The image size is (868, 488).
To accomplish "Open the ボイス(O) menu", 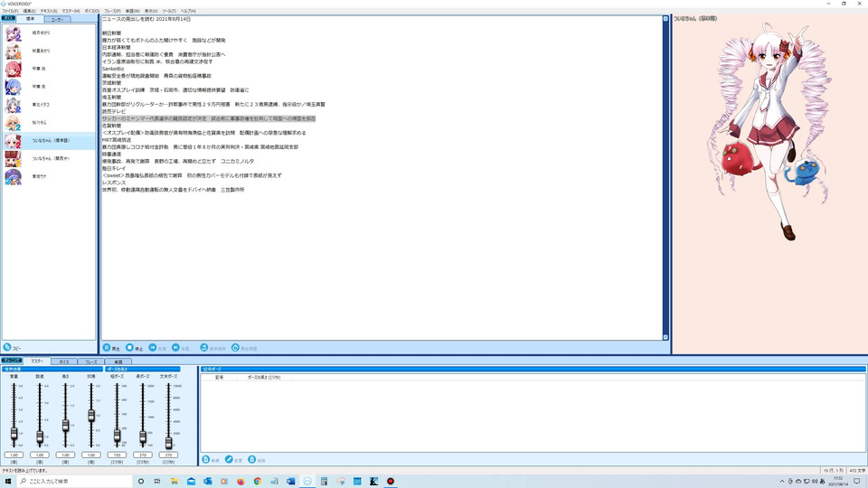I will pos(92,11).
